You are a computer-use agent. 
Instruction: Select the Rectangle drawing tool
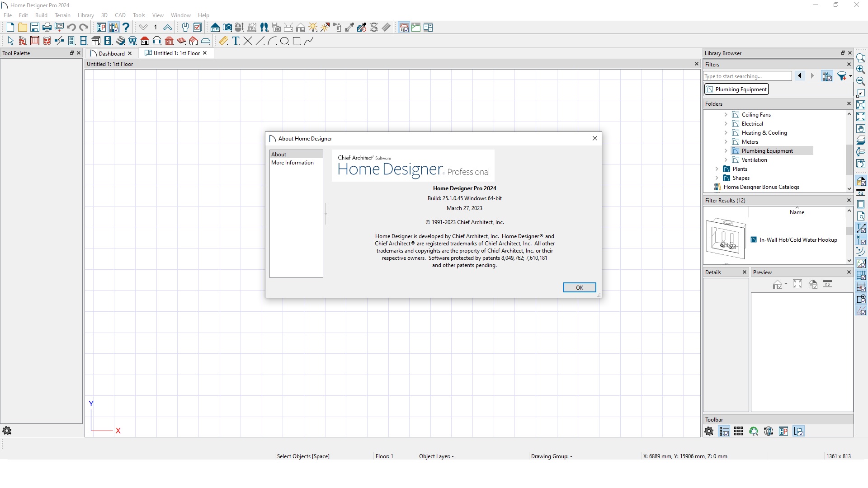(x=297, y=41)
